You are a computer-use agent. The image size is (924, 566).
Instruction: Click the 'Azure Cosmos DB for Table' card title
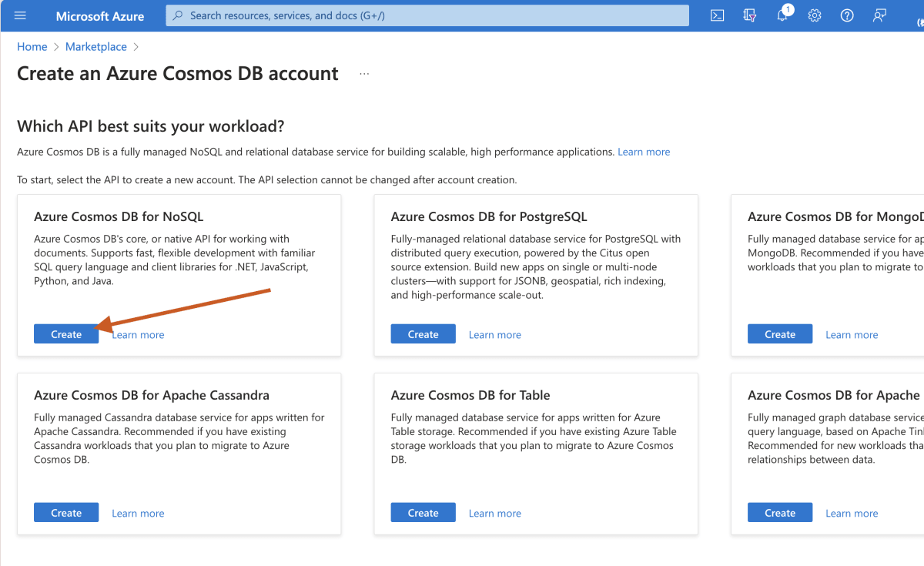tap(470, 395)
